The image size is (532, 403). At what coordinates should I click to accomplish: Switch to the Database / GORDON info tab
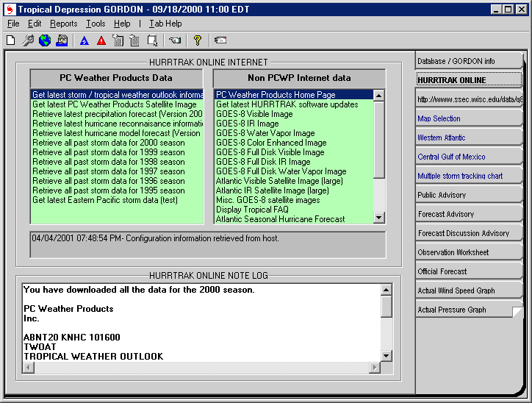pos(470,61)
